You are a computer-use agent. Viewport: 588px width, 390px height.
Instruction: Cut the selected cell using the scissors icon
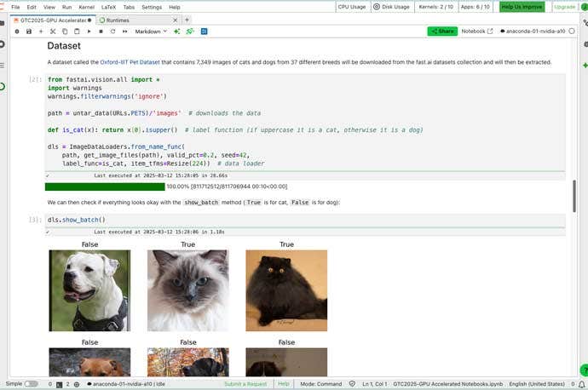(53, 32)
